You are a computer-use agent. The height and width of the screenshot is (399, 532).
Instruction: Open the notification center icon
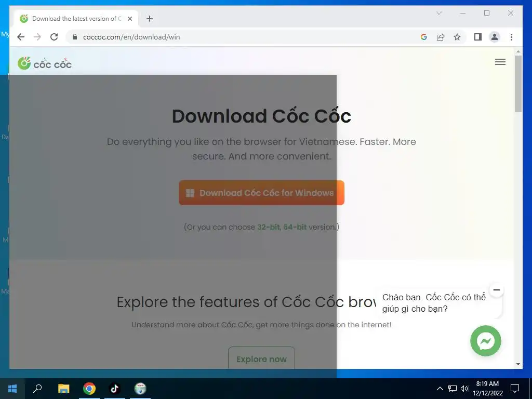pos(515,389)
